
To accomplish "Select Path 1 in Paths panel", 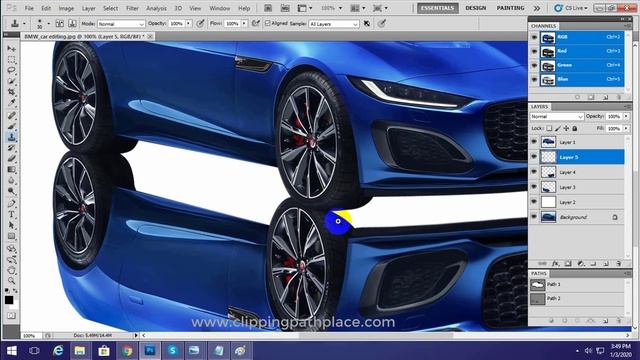I will (x=577, y=284).
